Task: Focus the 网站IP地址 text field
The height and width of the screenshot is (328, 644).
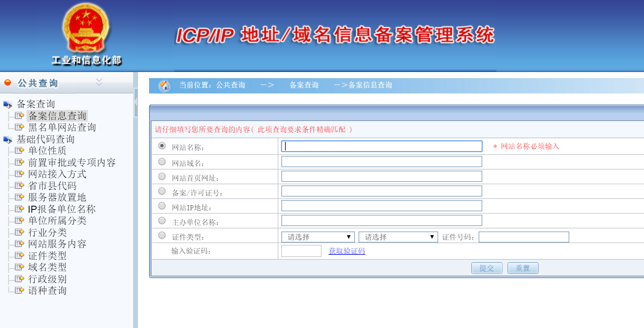Action: [382, 206]
